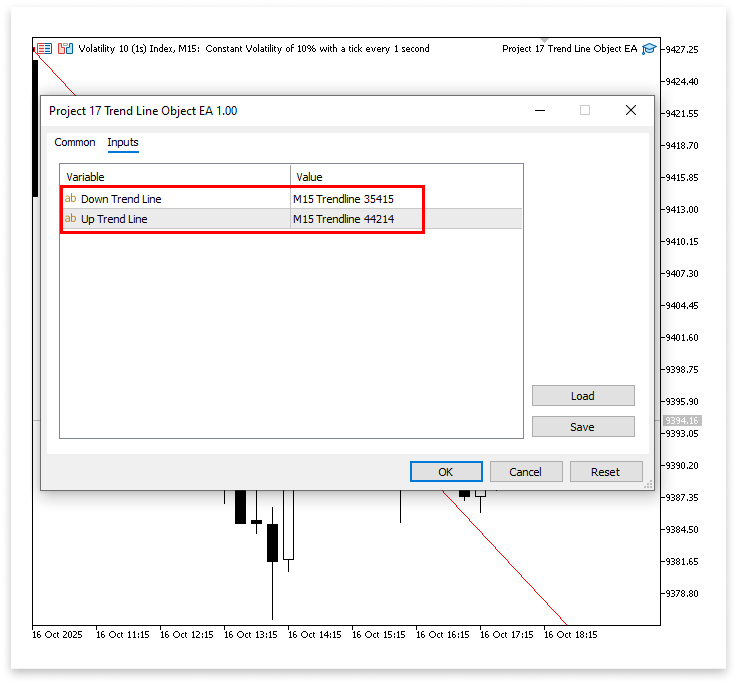Click the Variable column header
This screenshot has height=684, width=737.
coord(175,177)
